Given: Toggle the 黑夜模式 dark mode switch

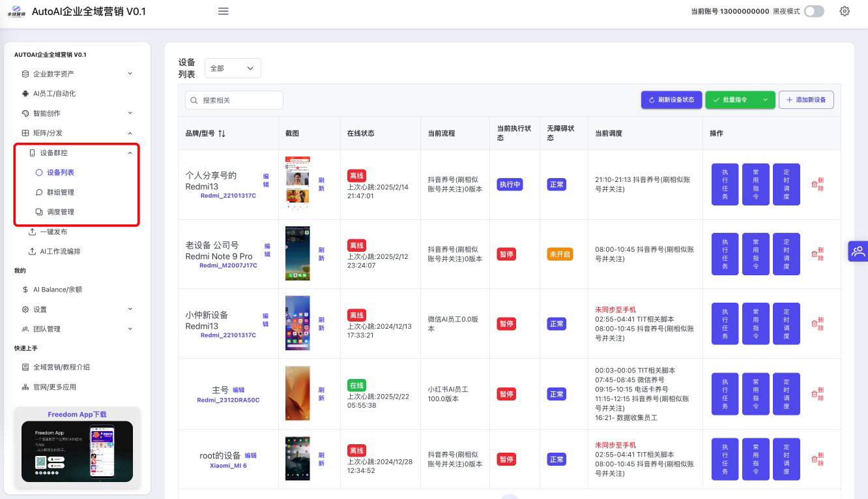Looking at the screenshot, I should [814, 11].
